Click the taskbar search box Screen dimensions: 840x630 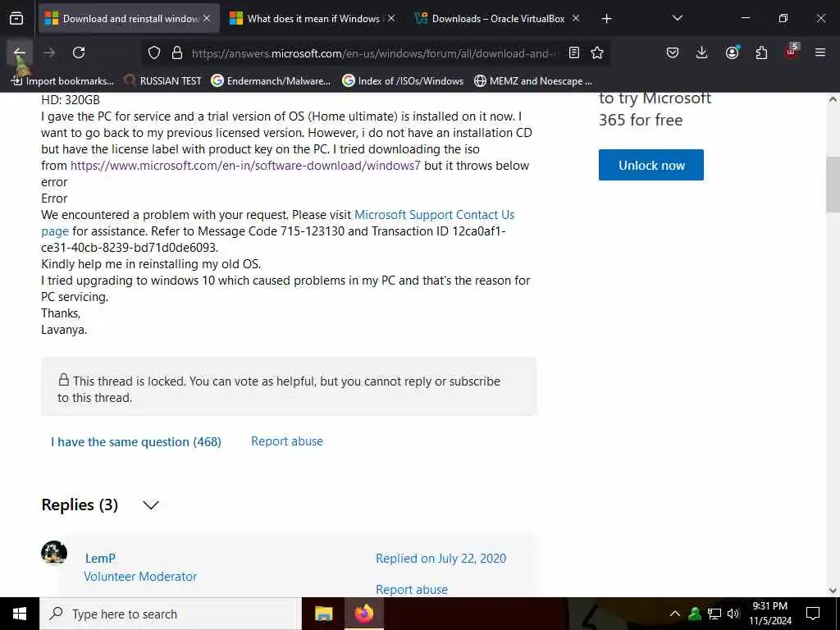pyautogui.click(x=171, y=614)
